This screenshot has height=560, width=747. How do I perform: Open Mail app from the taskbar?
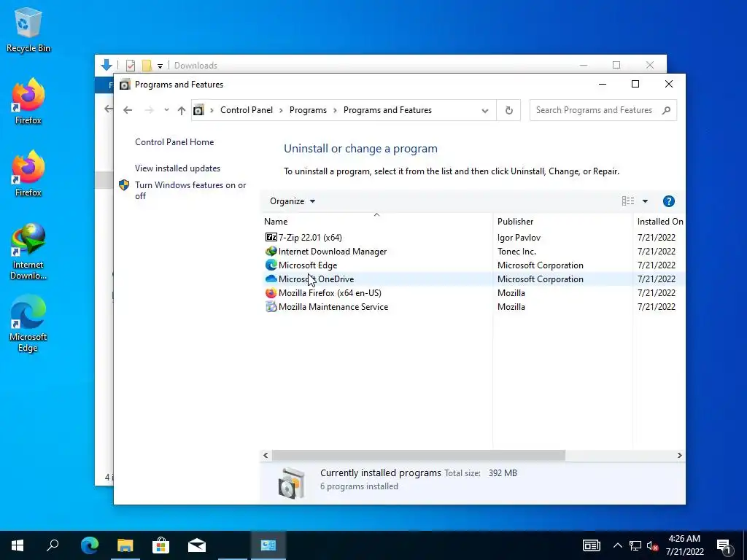pyautogui.click(x=197, y=545)
